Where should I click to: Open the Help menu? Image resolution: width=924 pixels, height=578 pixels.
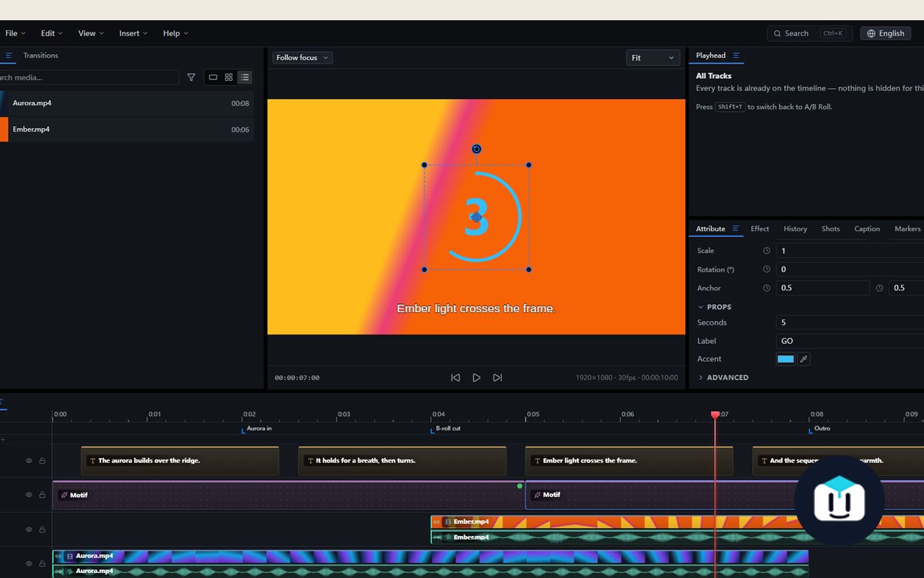175,33
